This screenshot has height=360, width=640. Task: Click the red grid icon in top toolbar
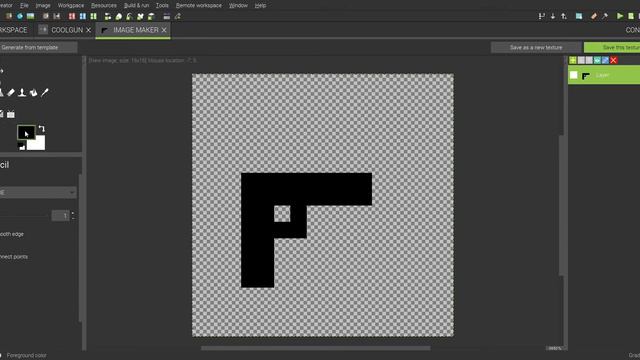pyautogui.click(x=72, y=16)
